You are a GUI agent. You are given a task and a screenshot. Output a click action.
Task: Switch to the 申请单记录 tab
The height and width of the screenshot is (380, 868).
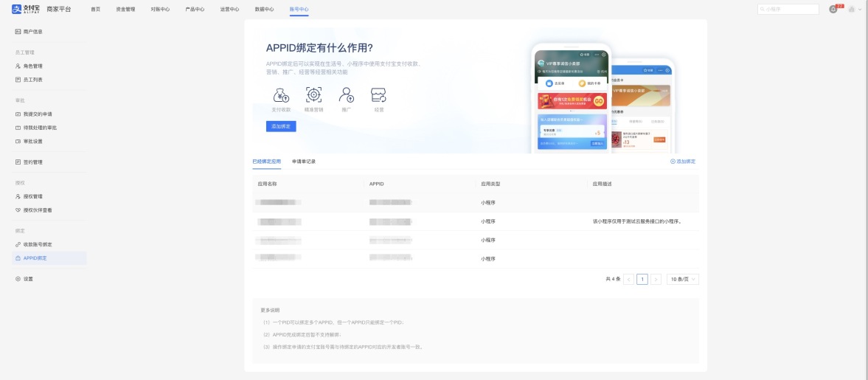304,162
